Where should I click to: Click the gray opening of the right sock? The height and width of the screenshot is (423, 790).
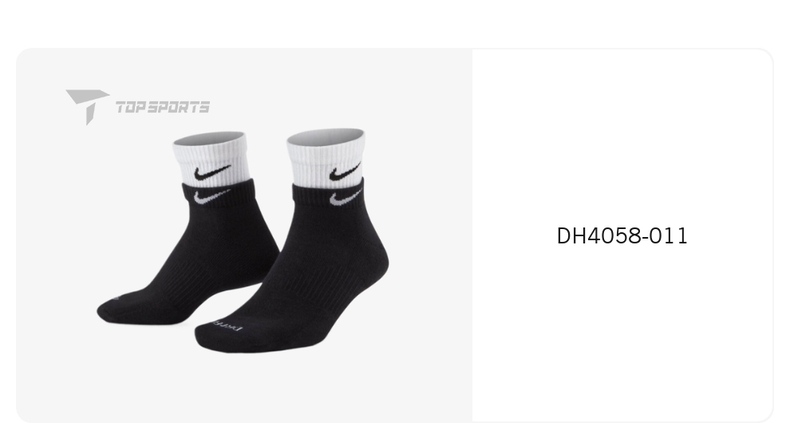tap(325, 136)
